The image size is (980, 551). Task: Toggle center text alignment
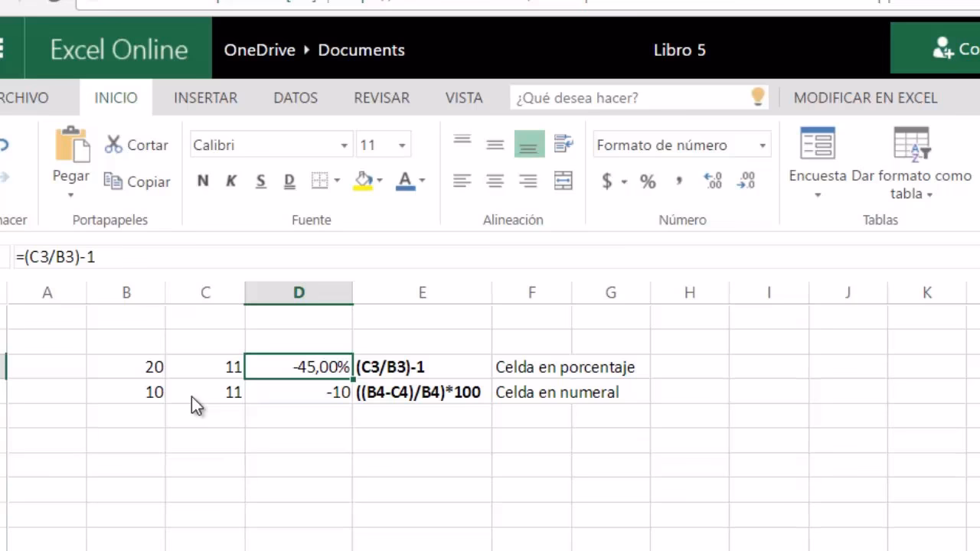click(x=495, y=181)
